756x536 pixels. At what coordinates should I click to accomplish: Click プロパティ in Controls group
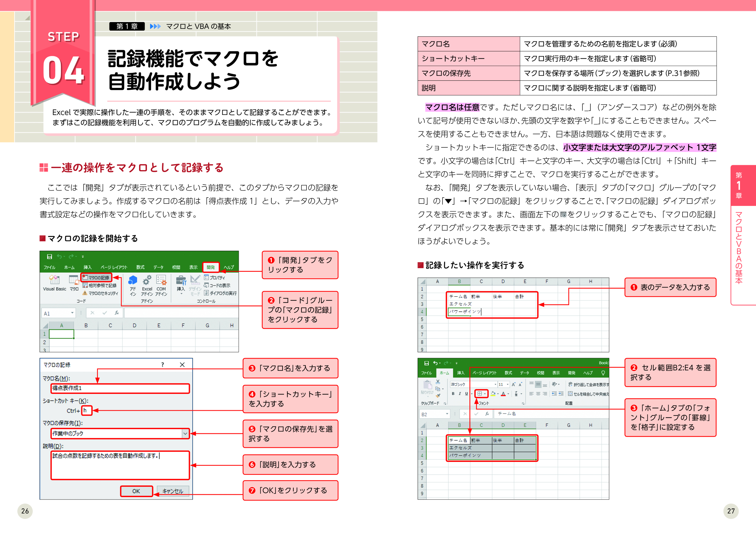(214, 278)
